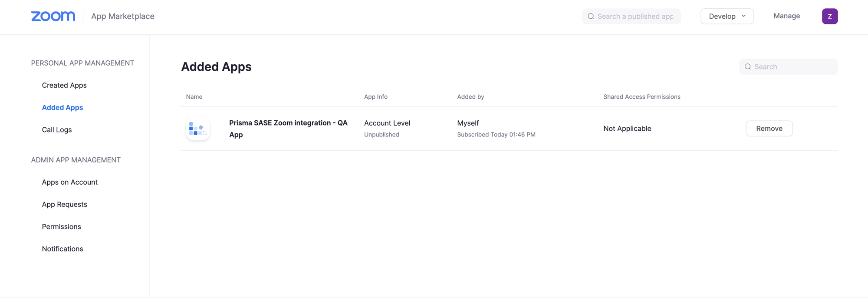
Task: Click the Zoom logo
Action: pyautogui.click(x=53, y=16)
